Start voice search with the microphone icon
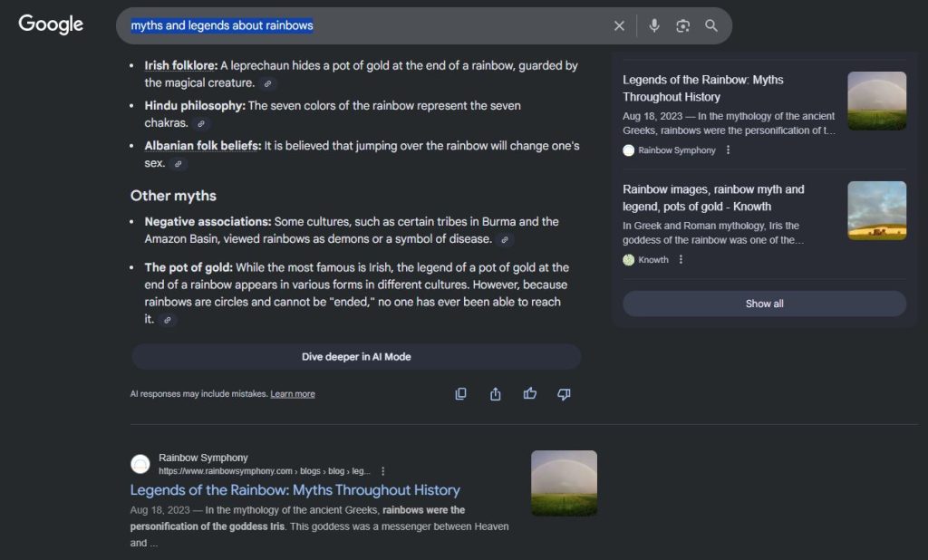Screen dimensions: 928x560 (x=654, y=25)
